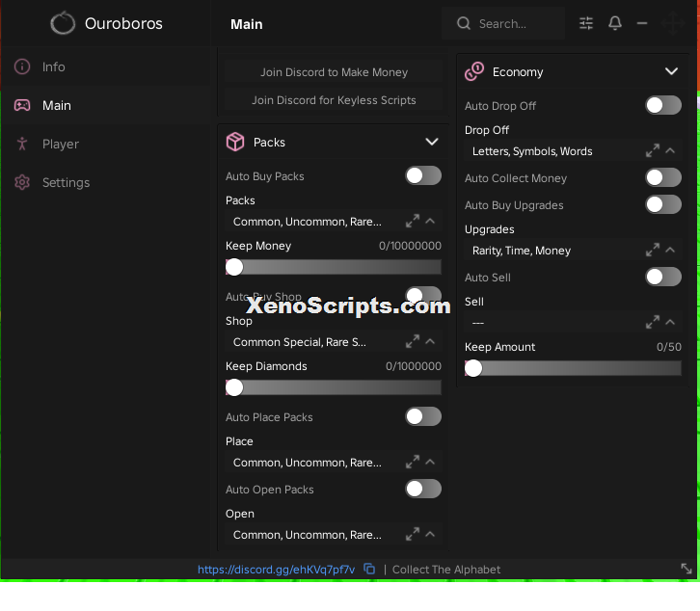The width and height of the screenshot is (700, 611).
Task: Click the '---' Sell selection text
Action: click(477, 323)
